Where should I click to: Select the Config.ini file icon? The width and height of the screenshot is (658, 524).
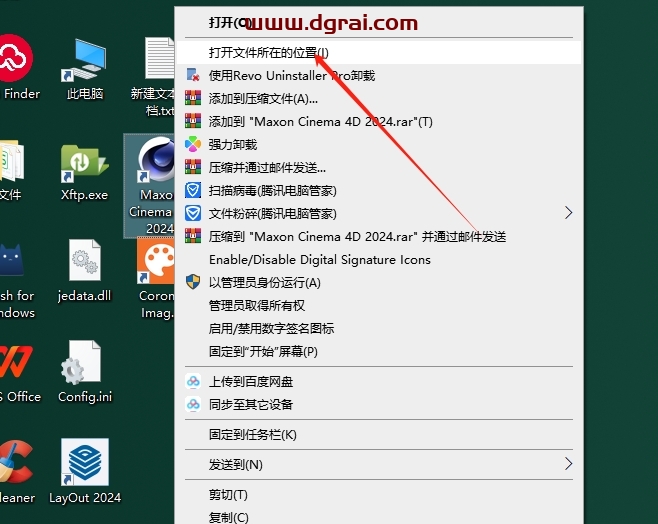84,371
